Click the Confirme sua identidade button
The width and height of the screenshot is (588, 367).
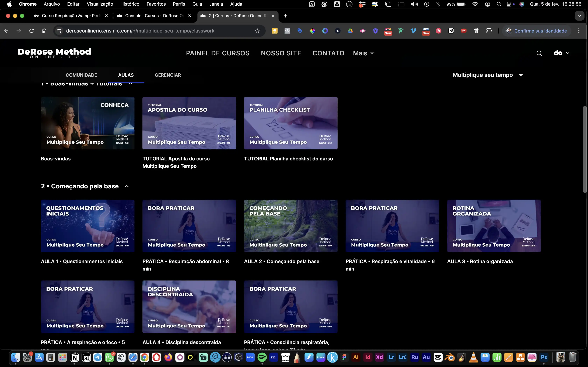coord(536,31)
